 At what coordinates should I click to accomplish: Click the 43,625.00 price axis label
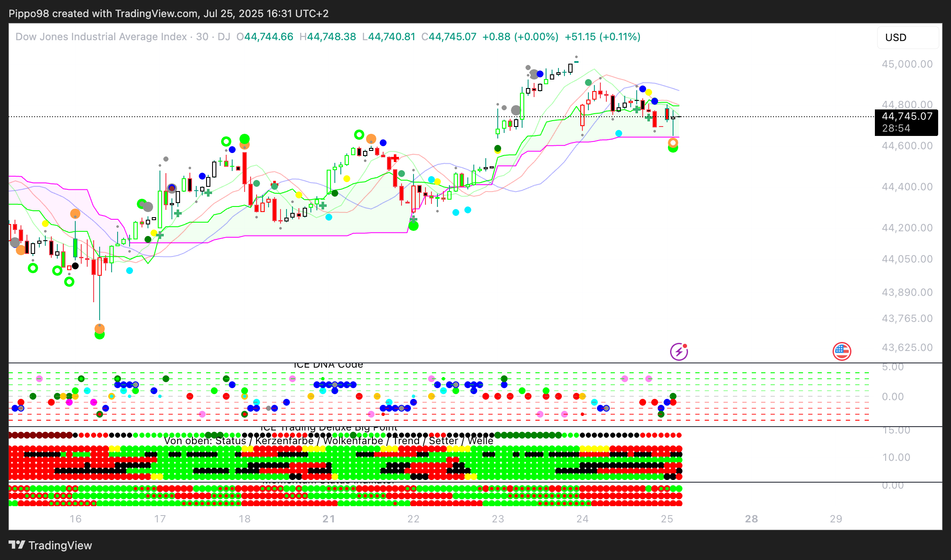(907, 348)
